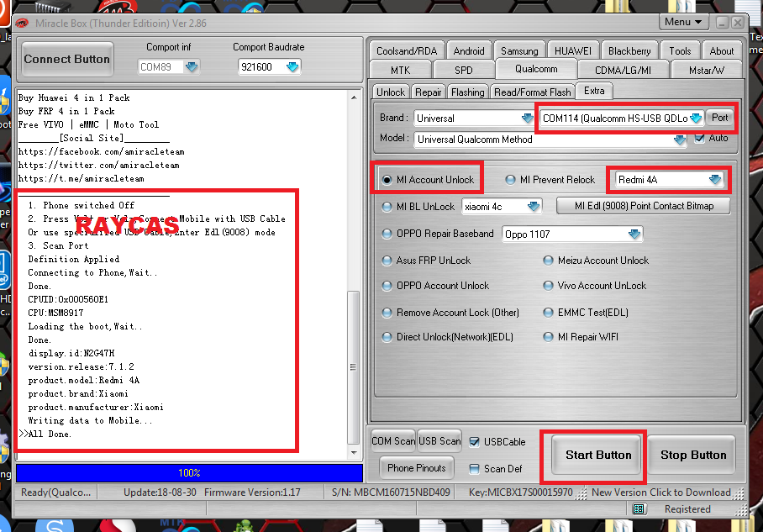This screenshot has width=763, height=532.
Task: Open the Flashing sub-tab
Action: [467, 92]
